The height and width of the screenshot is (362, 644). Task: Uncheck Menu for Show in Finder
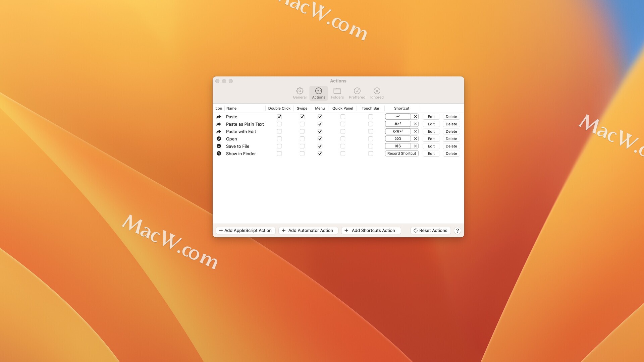click(320, 154)
